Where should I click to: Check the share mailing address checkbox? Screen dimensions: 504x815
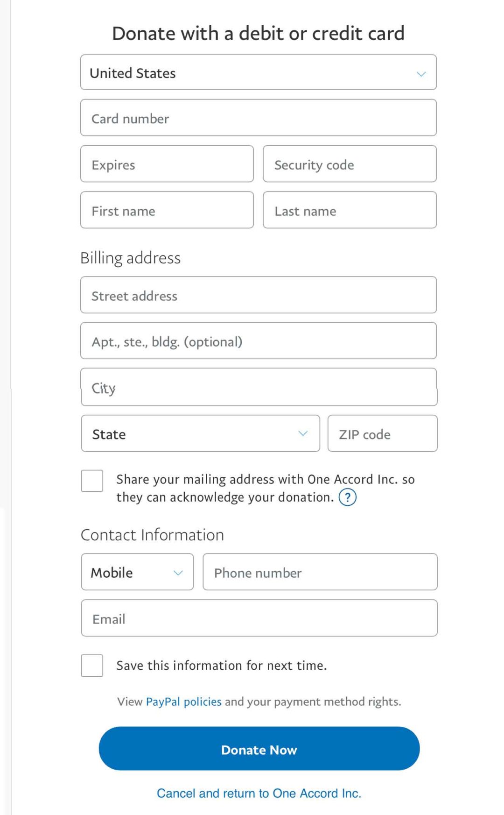coord(92,481)
